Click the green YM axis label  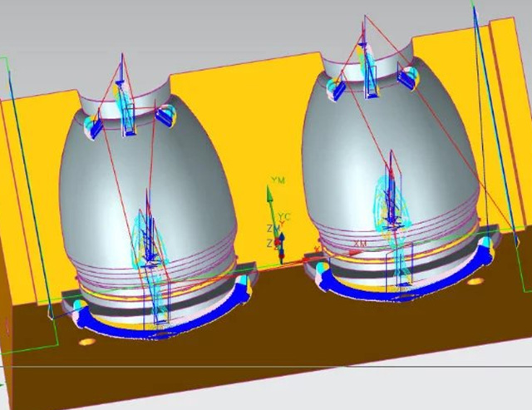click(x=278, y=180)
